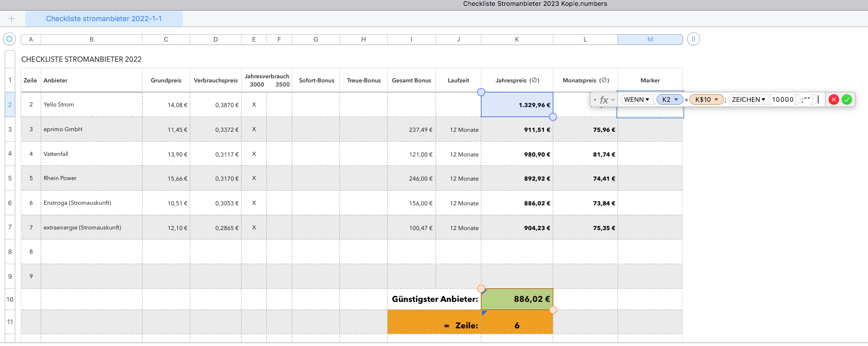Image resolution: width=868 pixels, height=346 pixels.
Task: Click the table select circle handle
Action: tap(9, 39)
